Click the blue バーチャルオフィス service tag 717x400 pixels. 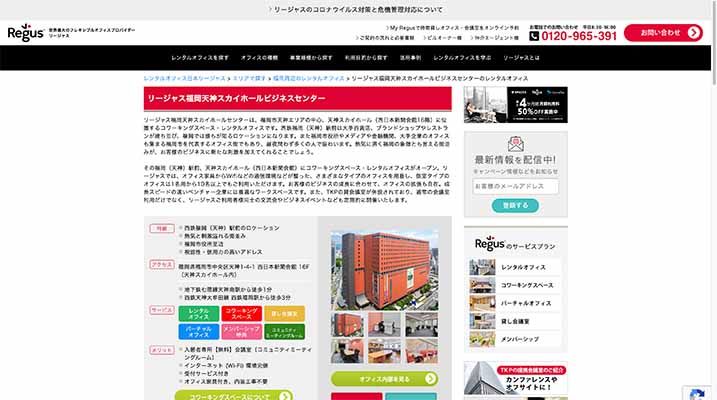198,331
